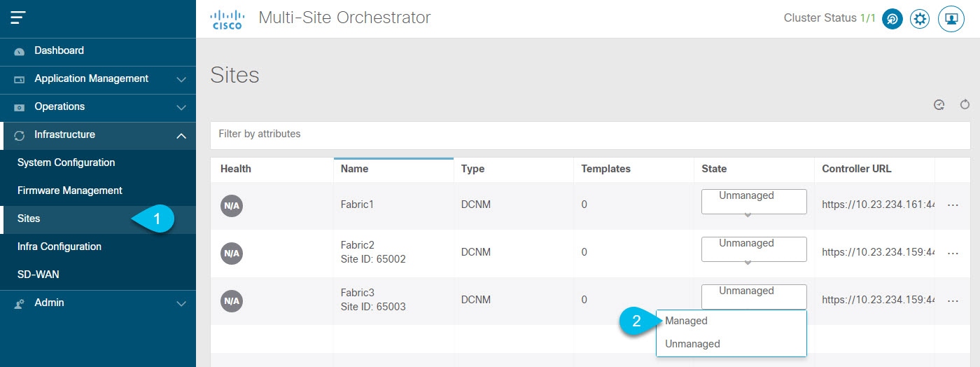The image size is (980, 367).
Task: Click the Fabric2 controller URL
Action: tap(878, 253)
